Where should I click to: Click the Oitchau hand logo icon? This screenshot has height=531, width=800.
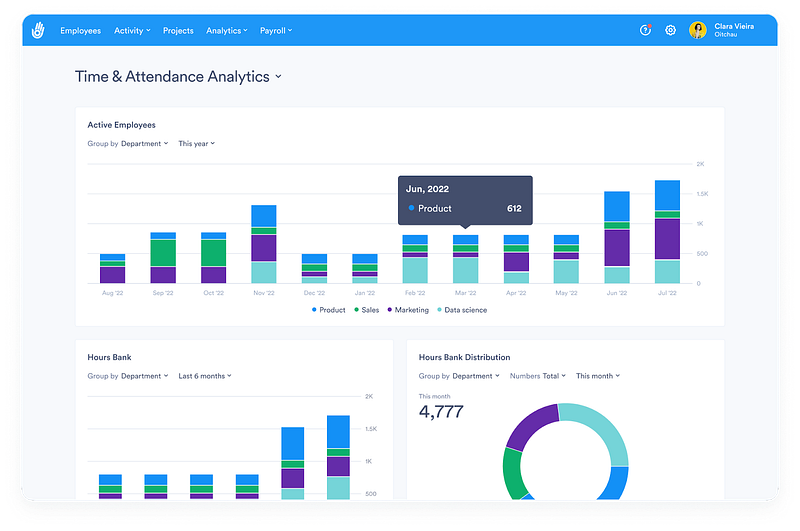[x=38, y=31]
